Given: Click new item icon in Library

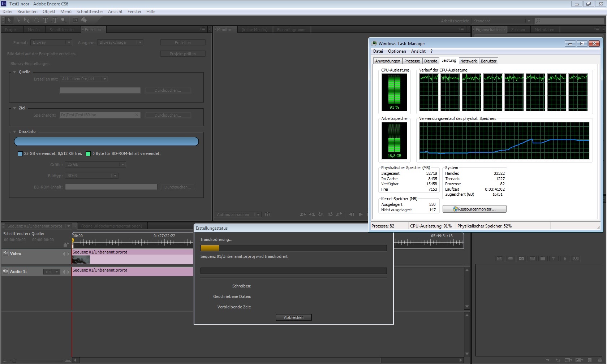Looking at the screenshot, I should 590,360.
